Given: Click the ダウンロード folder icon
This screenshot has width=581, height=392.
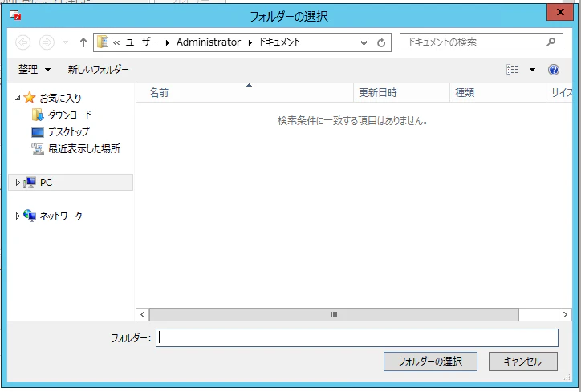Looking at the screenshot, I should (x=38, y=115).
